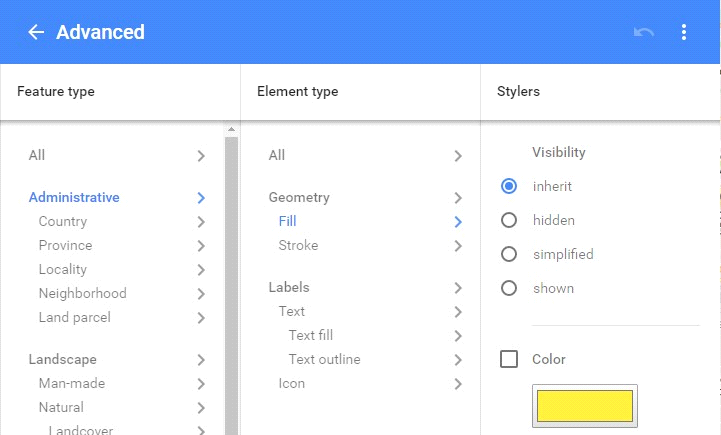Viewport: 721px width, 435px height.
Task: Click the arrow next to Landscape
Action: 201,360
